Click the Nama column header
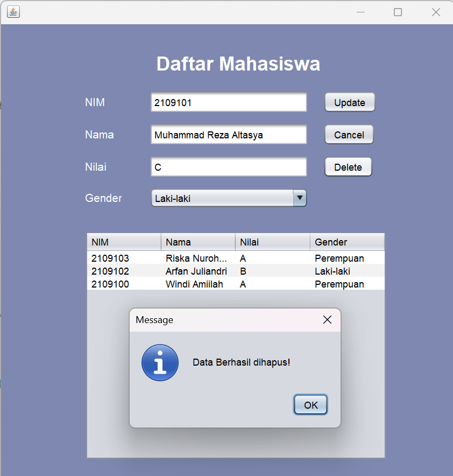Viewport: 453px width, 476px height. (x=197, y=242)
